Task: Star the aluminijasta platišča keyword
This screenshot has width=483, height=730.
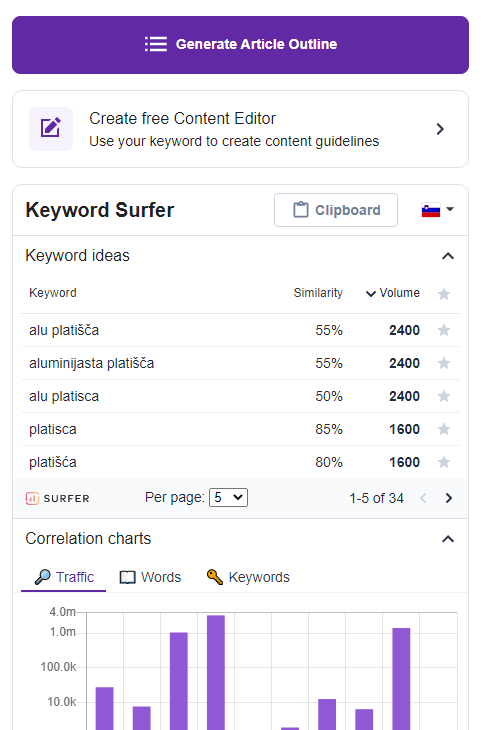Action: [x=444, y=363]
